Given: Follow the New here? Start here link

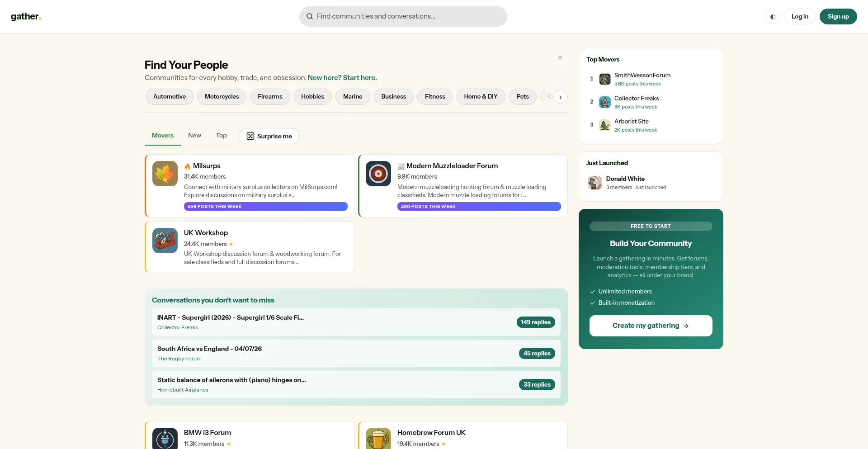Looking at the screenshot, I should [x=342, y=78].
